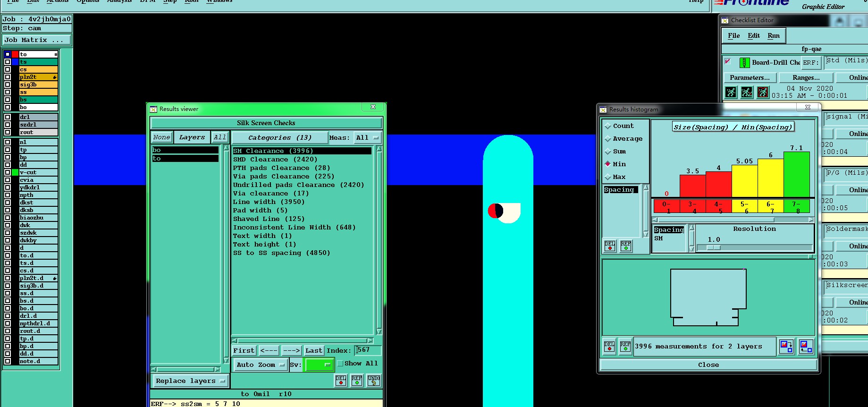Click DEL icon beside measurements count text
The width and height of the screenshot is (868, 407).
(x=609, y=347)
